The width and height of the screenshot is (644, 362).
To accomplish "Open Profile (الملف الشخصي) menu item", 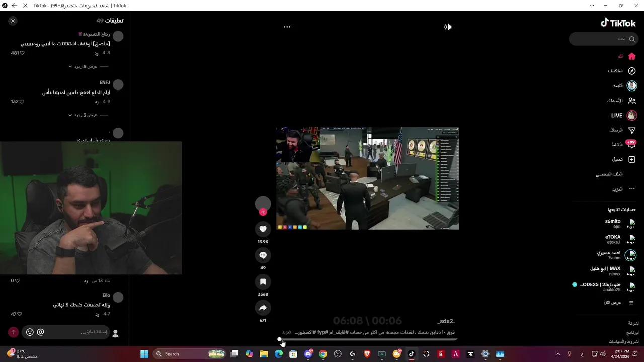I will point(609,174).
